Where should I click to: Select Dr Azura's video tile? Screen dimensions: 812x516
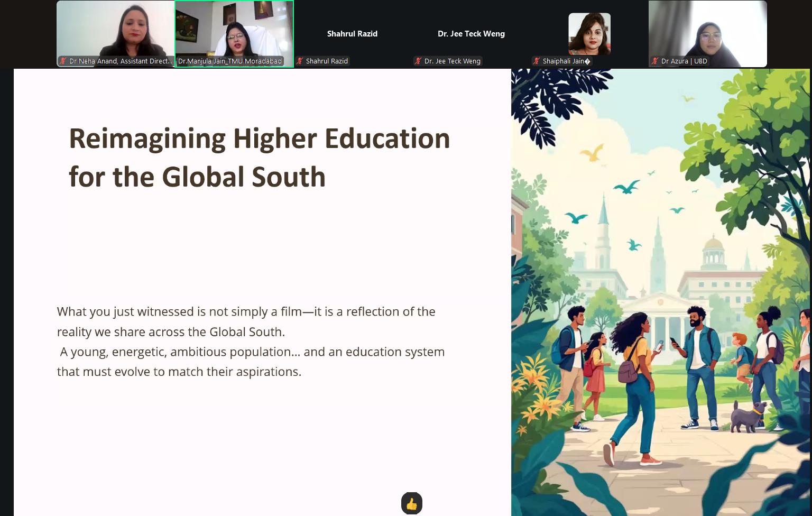point(708,34)
